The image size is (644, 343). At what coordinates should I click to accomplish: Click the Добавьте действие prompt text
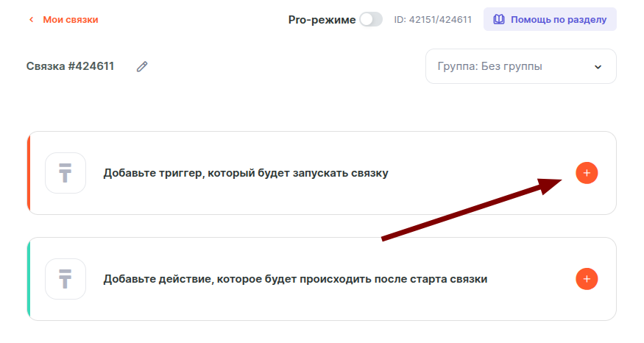click(294, 279)
